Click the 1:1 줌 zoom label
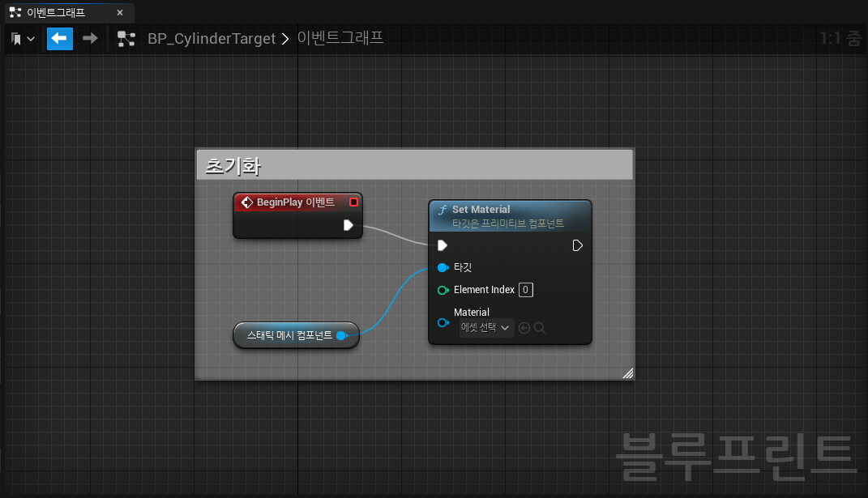This screenshot has width=868, height=498. coord(841,38)
